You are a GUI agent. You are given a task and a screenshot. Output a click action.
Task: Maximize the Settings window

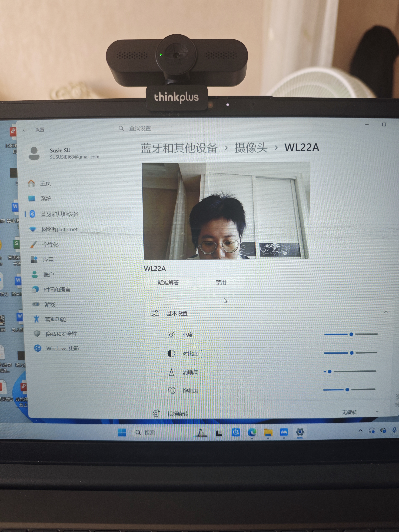[384, 124]
